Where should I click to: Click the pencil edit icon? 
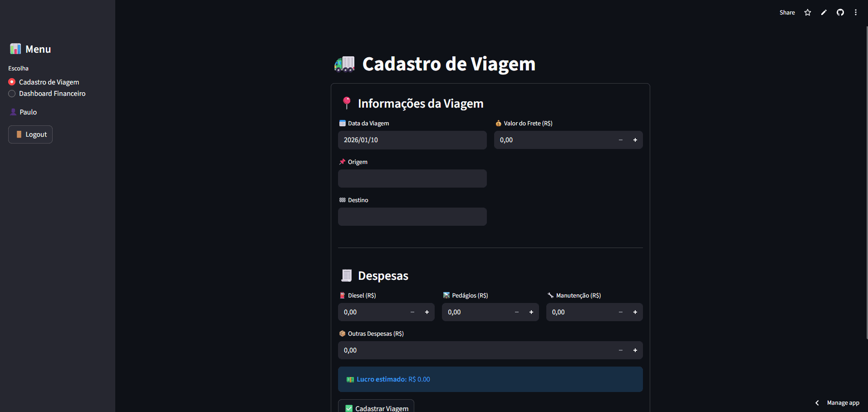coord(824,13)
